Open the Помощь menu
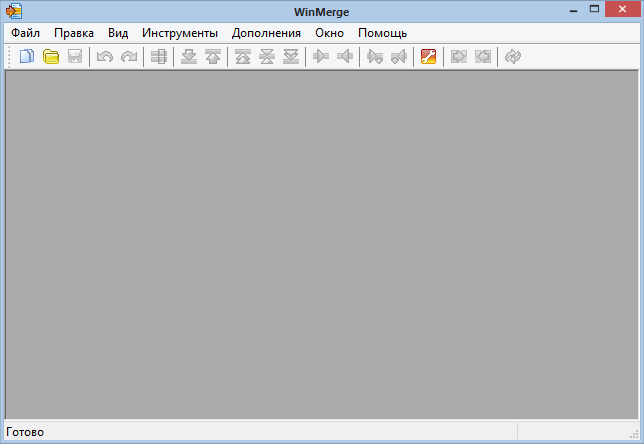This screenshot has height=444, width=644. (382, 33)
